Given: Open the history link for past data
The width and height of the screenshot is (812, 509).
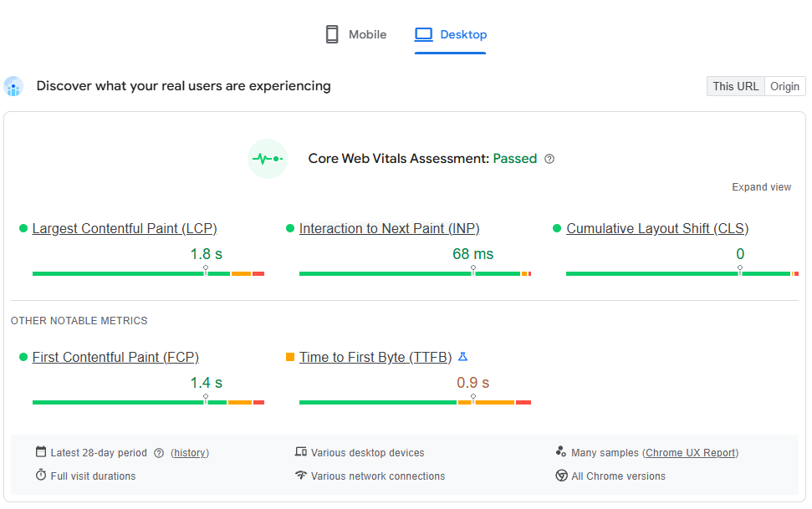Looking at the screenshot, I should pyautogui.click(x=190, y=452).
